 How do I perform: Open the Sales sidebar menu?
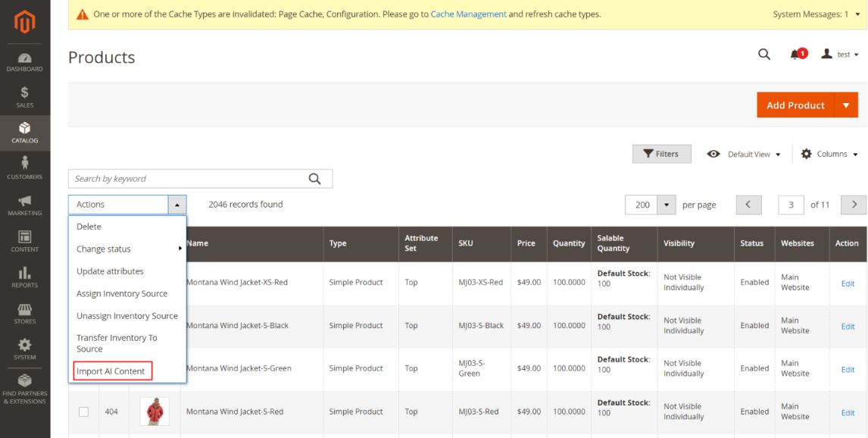coord(24,98)
